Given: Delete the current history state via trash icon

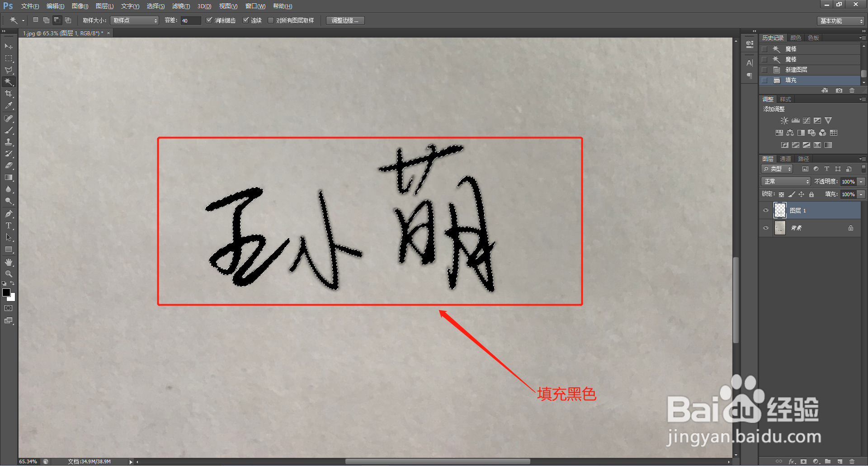Looking at the screenshot, I should [x=852, y=90].
